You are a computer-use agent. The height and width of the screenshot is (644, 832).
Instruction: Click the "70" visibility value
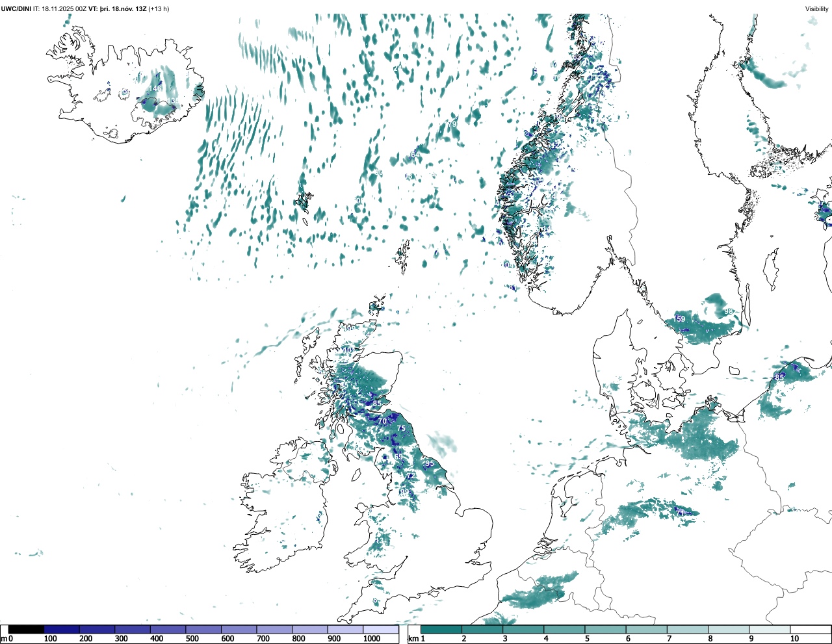[x=383, y=421]
